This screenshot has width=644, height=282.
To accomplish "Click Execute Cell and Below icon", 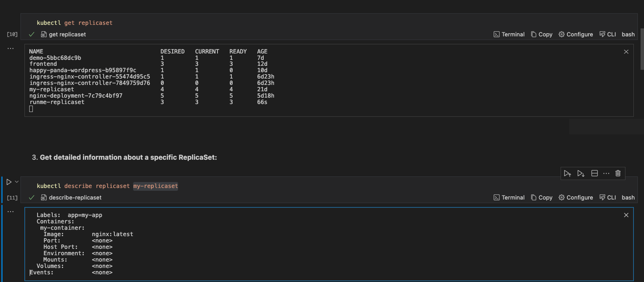I will (581, 174).
